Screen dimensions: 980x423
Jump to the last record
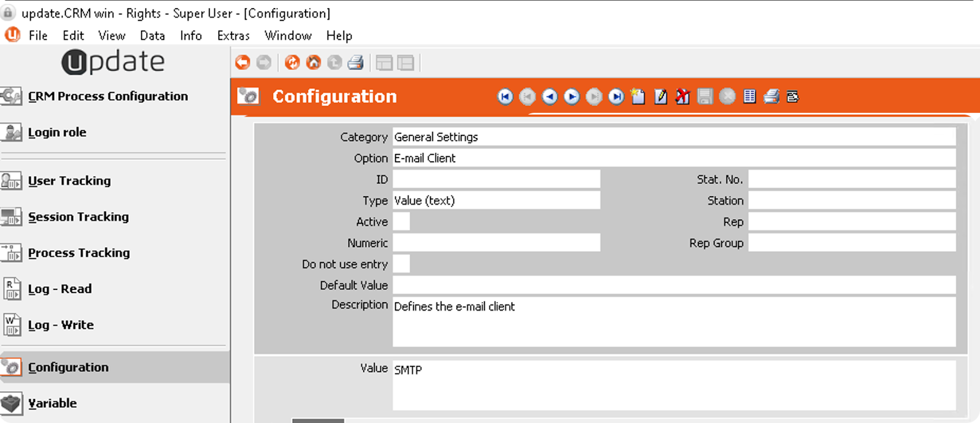coord(616,96)
